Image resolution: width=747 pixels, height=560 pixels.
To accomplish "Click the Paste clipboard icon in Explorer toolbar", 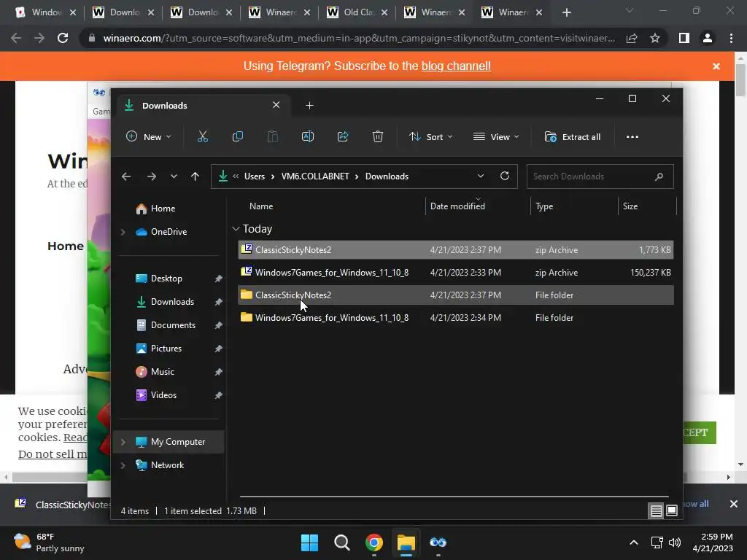I will pyautogui.click(x=273, y=136).
